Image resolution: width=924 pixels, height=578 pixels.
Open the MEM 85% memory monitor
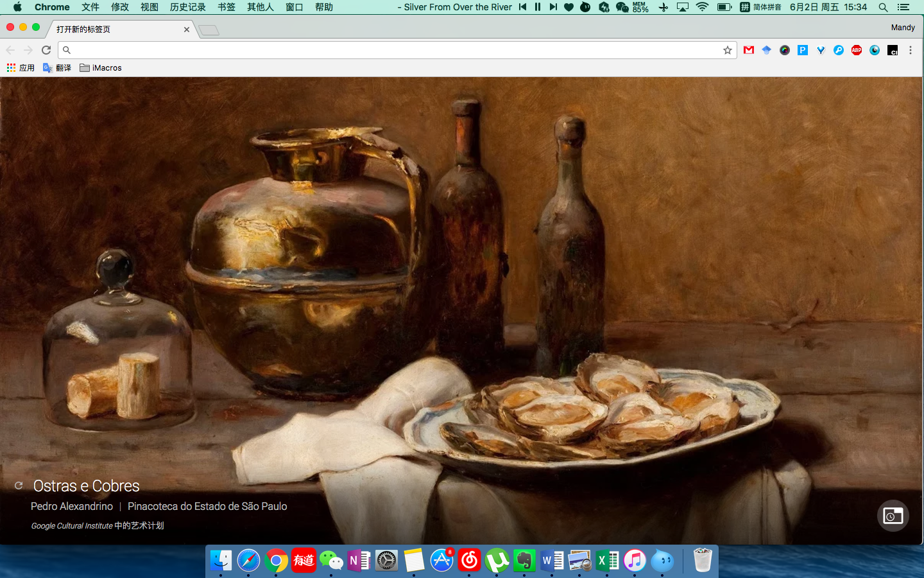click(x=640, y=7)
